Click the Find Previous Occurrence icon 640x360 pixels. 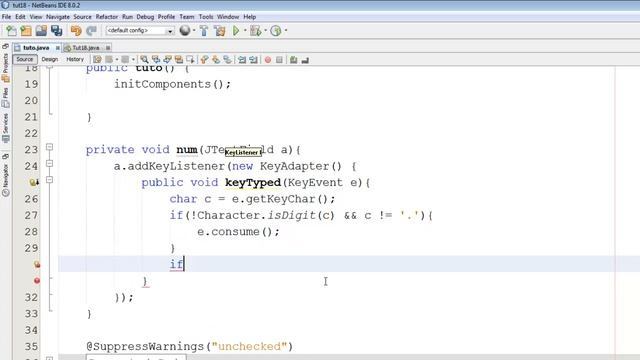coord(156,60)
